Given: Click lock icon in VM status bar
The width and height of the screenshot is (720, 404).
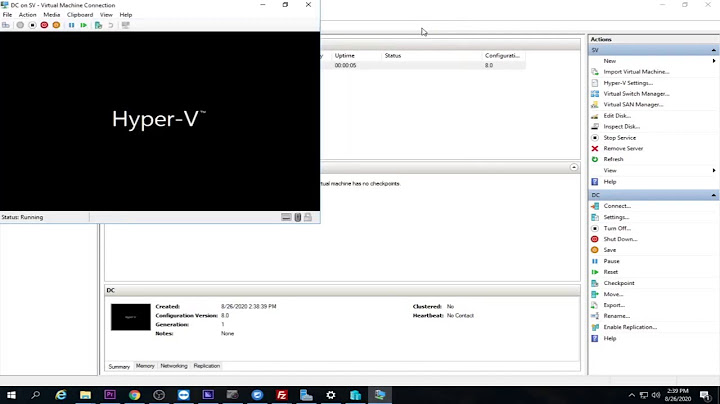Looking at the screenshot, I should 308,217.
